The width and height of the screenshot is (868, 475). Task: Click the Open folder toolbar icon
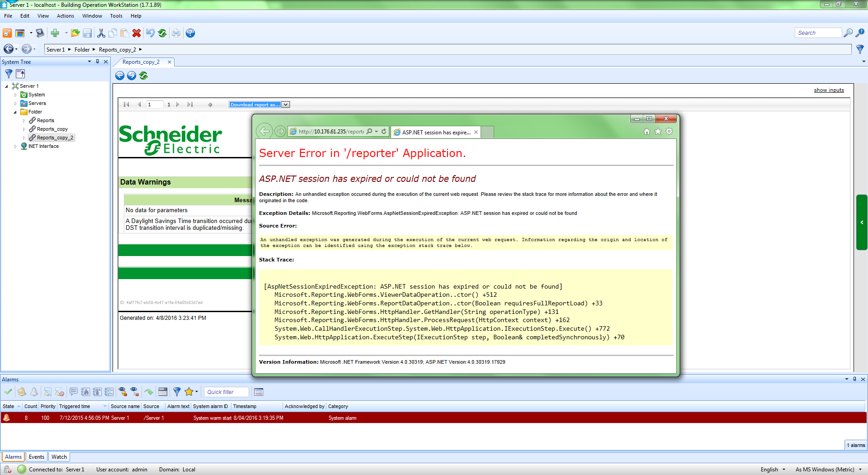click(x=75, y=33)
